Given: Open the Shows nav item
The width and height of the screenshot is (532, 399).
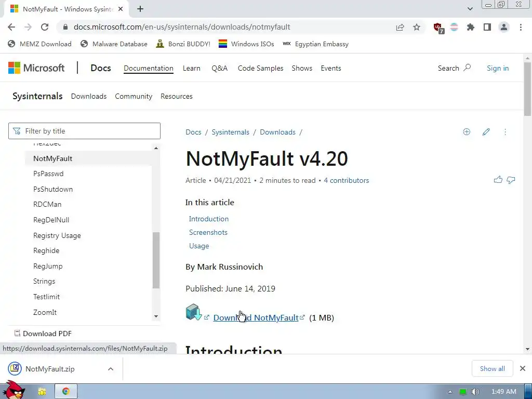Looking at the screenshot, I should pyautogui.click(x=302, y=68).
